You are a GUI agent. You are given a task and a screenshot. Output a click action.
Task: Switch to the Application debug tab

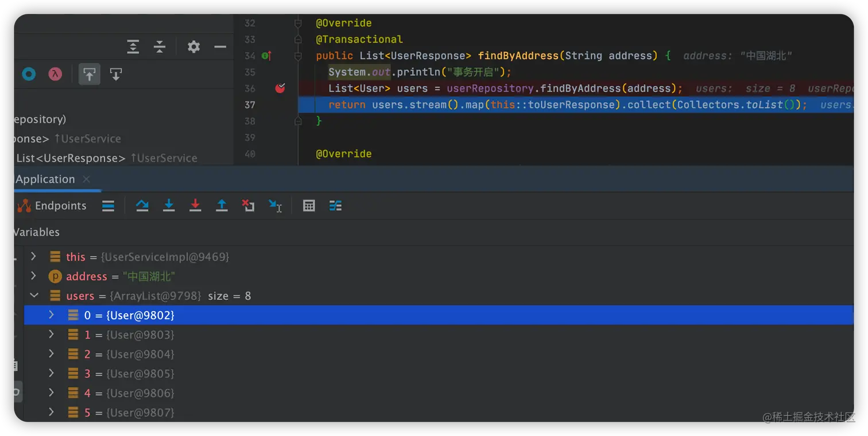[x=45, y=179]
